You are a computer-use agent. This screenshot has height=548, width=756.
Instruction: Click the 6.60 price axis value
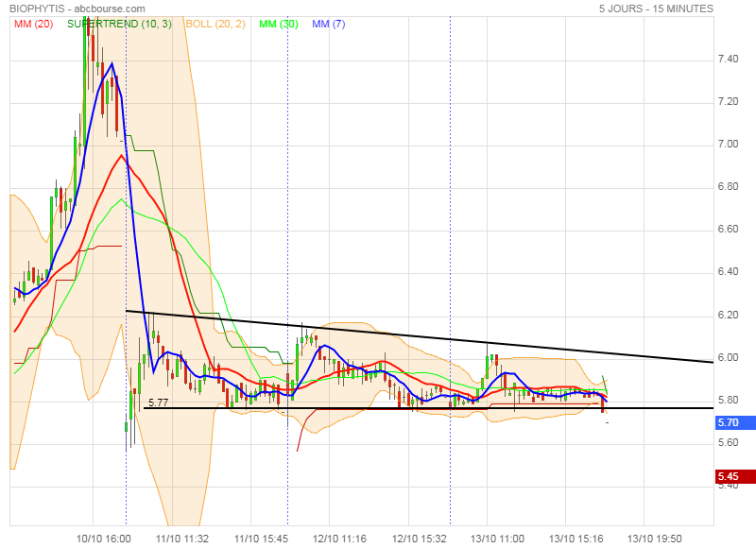point(728,229)
